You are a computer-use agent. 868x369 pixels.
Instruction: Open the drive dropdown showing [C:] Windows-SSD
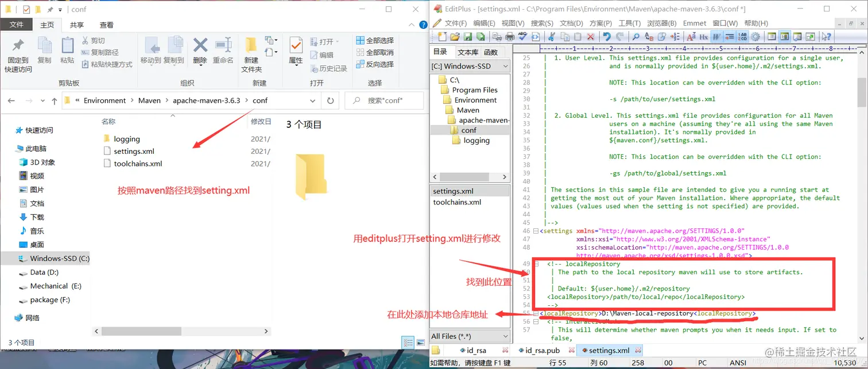click(470, 66)
